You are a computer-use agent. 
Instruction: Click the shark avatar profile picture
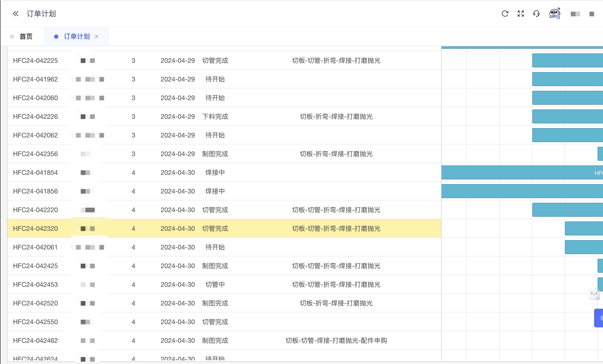click(x=554, y=14)
